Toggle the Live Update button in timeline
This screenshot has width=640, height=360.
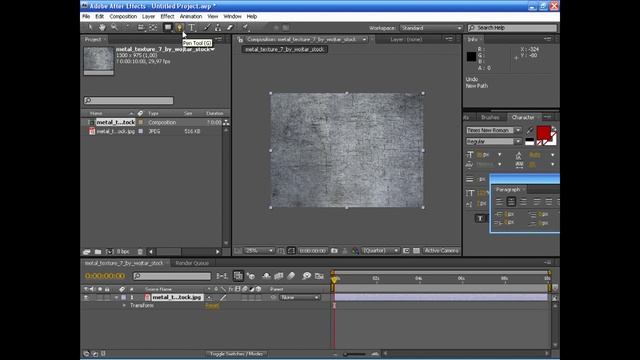pyautogui.click(x=238, y=276)
